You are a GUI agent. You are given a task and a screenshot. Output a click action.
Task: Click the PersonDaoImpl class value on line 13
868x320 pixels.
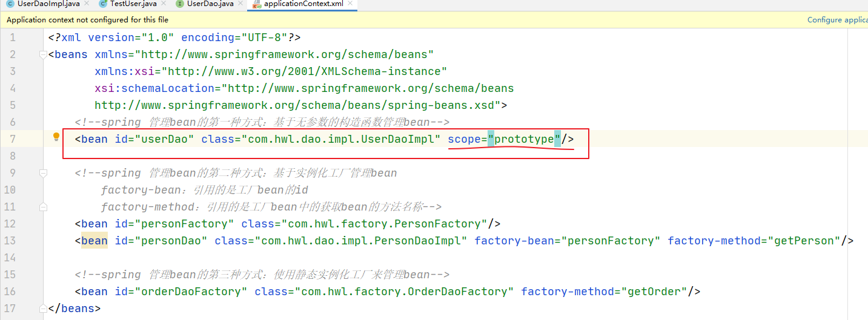coord(360,241)
